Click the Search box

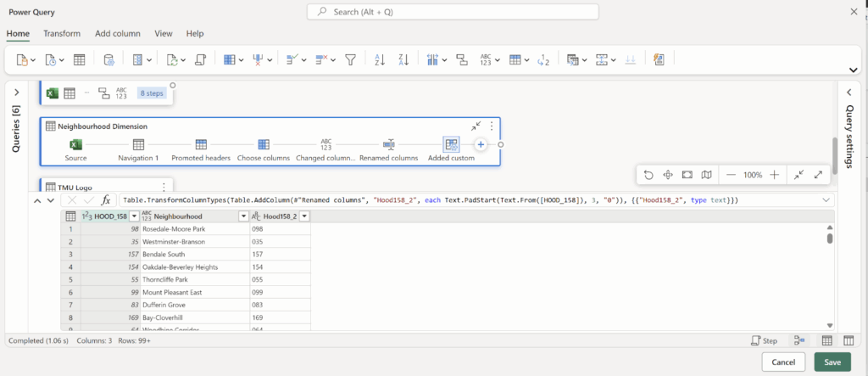click(x=452, y=12)
